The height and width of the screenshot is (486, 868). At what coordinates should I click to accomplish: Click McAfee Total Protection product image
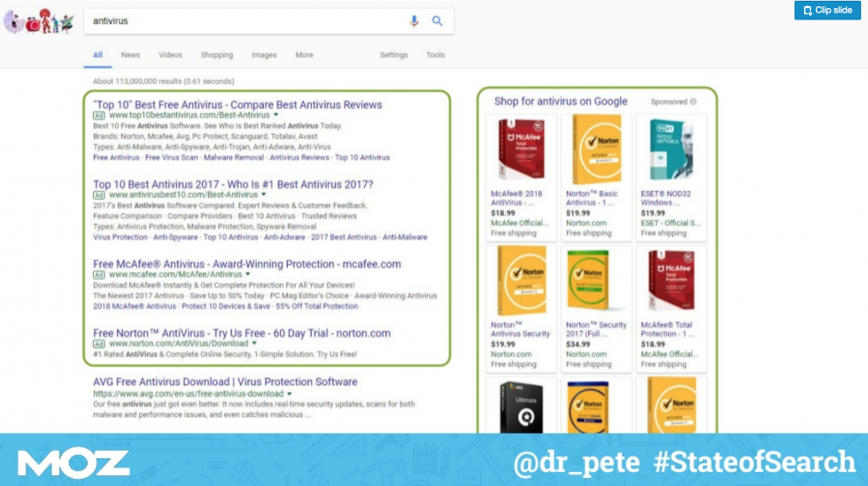click(671, 280)
